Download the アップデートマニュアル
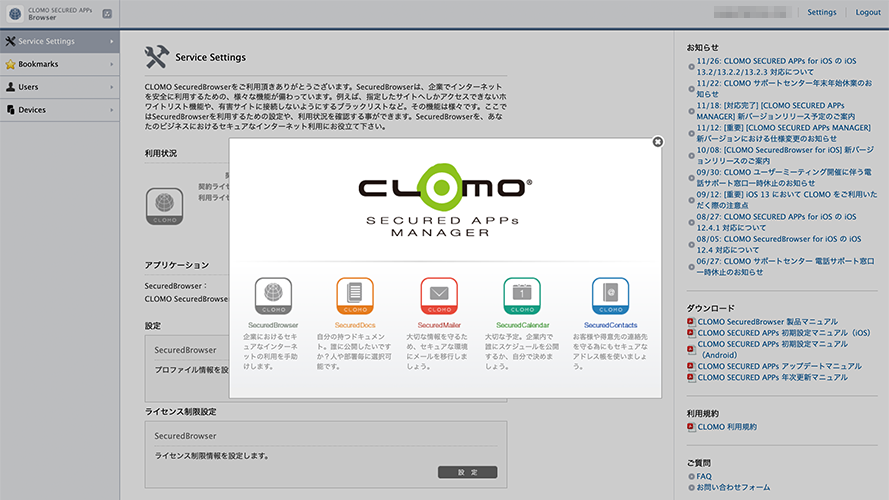Viewport: 889px width, 500px height. point(780,366)
